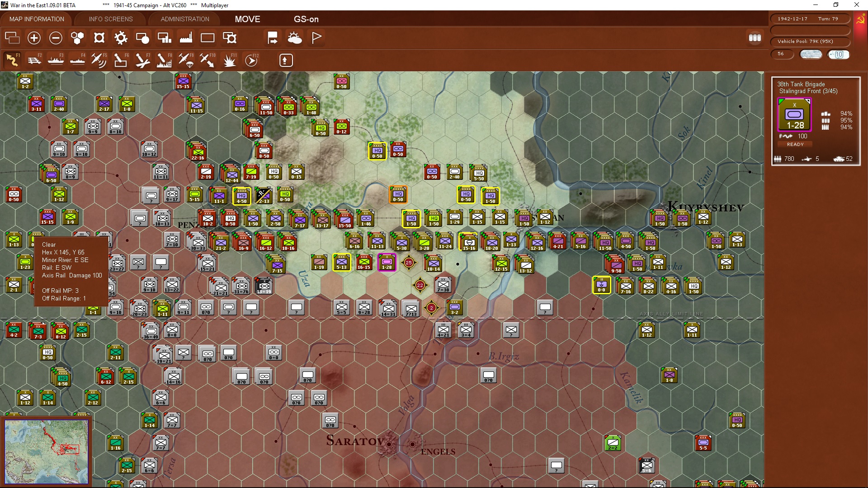This screenshot has height=488, width=868.
Task: Select the F3 naval transport mode
Action: [56, 60]
